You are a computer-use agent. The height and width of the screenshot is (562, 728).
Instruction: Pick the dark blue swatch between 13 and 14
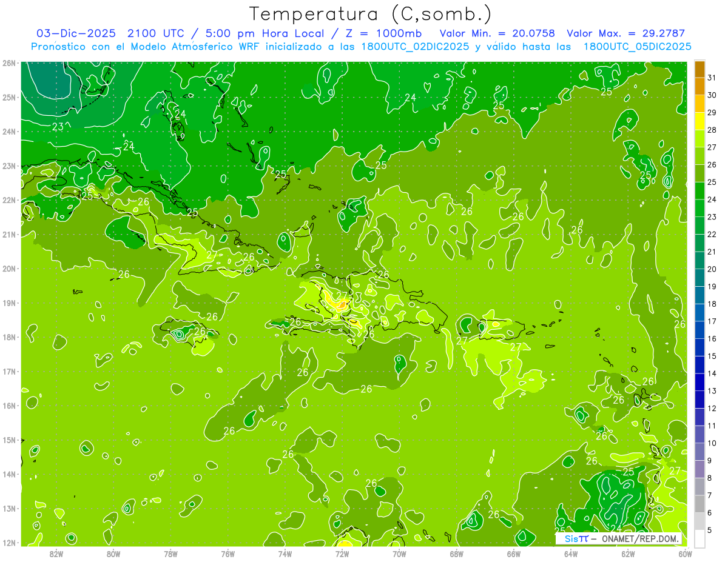(699, 382)
